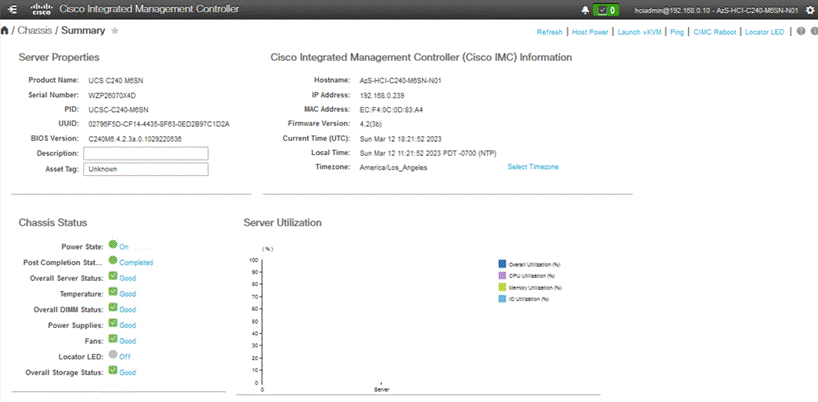Click the Overall DIMM Status check icon
This screenshot has width=818, height=402.
click(113, 308)
